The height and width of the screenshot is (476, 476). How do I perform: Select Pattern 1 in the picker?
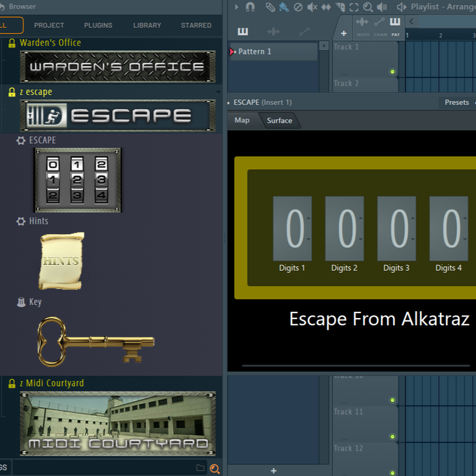tap(273, 51)
